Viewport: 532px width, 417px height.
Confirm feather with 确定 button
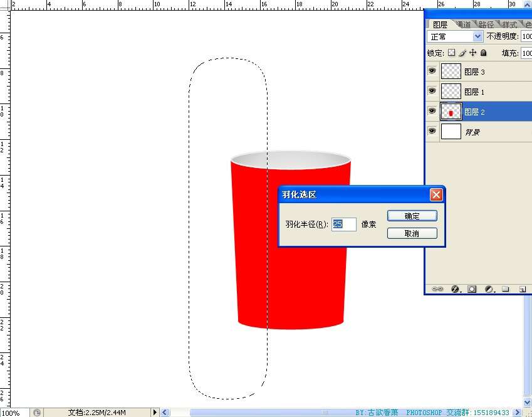pyautogui.click(x=412, y=216)
